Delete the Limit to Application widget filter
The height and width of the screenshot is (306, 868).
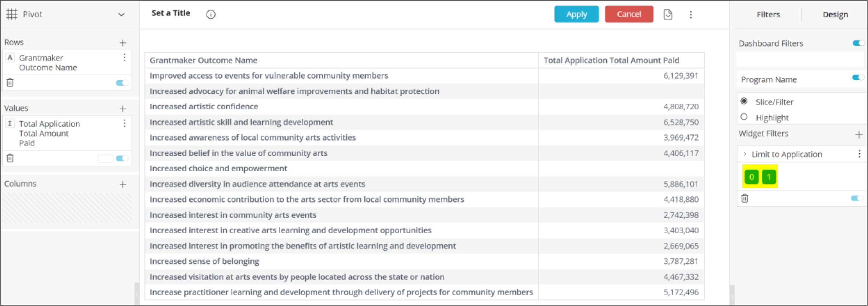tap(745, 199)
